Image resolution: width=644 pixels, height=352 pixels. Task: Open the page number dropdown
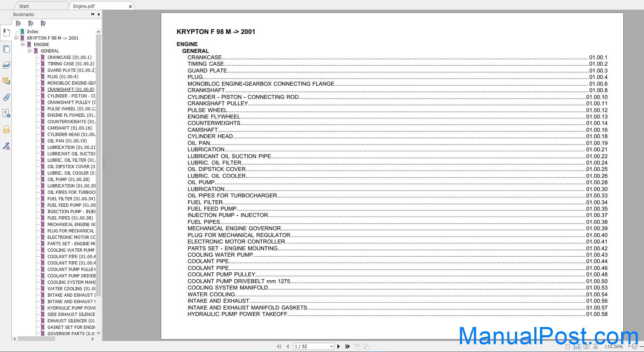click(331, 346)
